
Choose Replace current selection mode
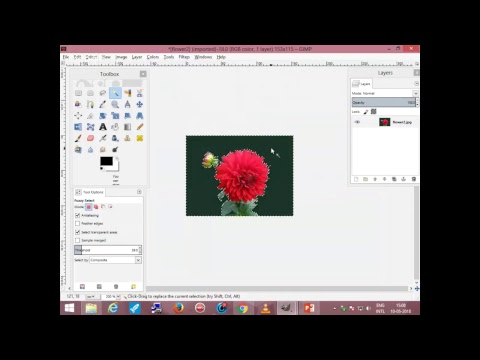point(89,207)
